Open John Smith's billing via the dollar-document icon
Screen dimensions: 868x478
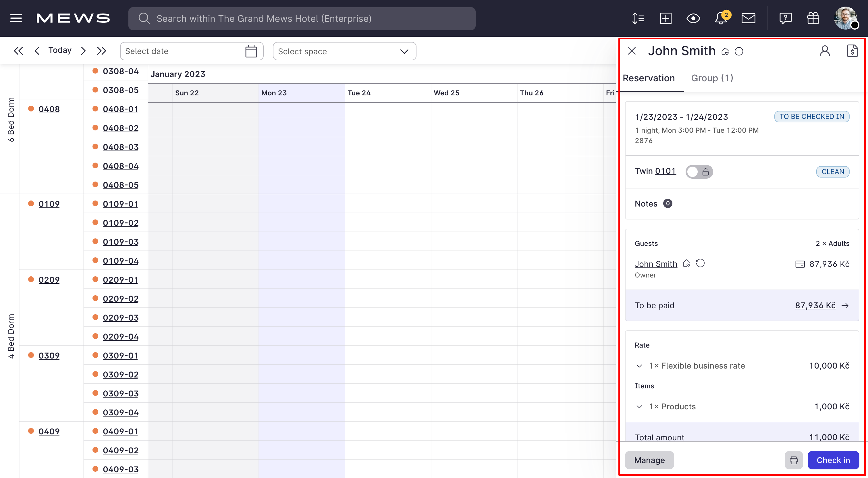852,51
